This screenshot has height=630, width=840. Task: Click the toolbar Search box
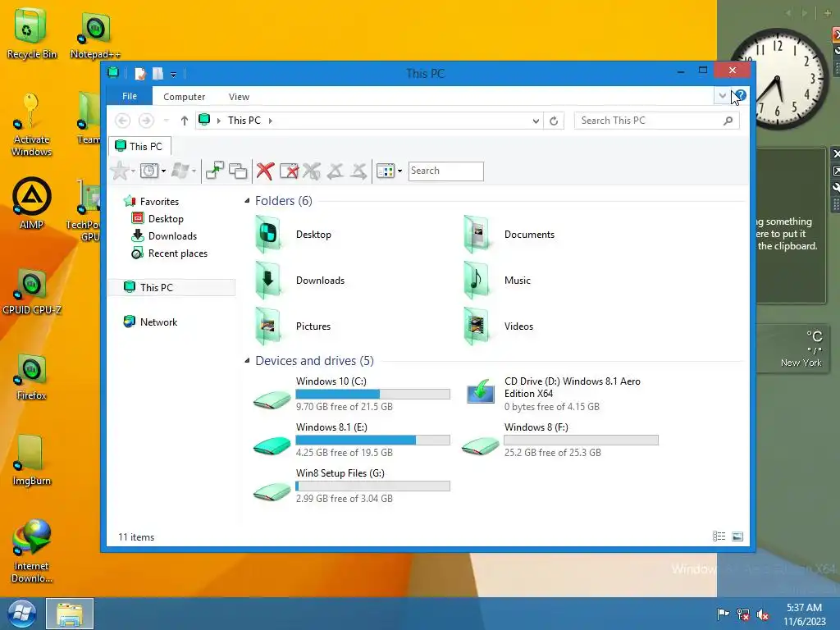click(x=445, y=171)
